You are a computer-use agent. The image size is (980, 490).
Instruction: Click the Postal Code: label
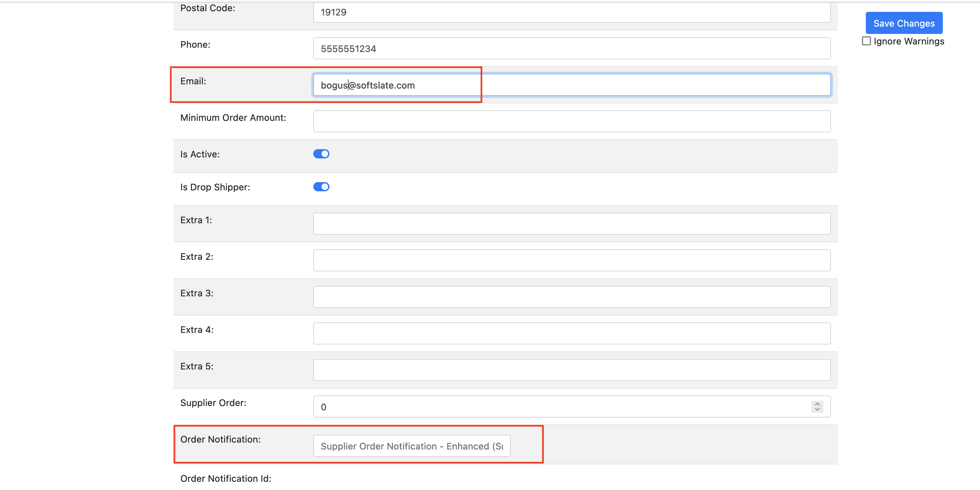(x=208, y=8)
